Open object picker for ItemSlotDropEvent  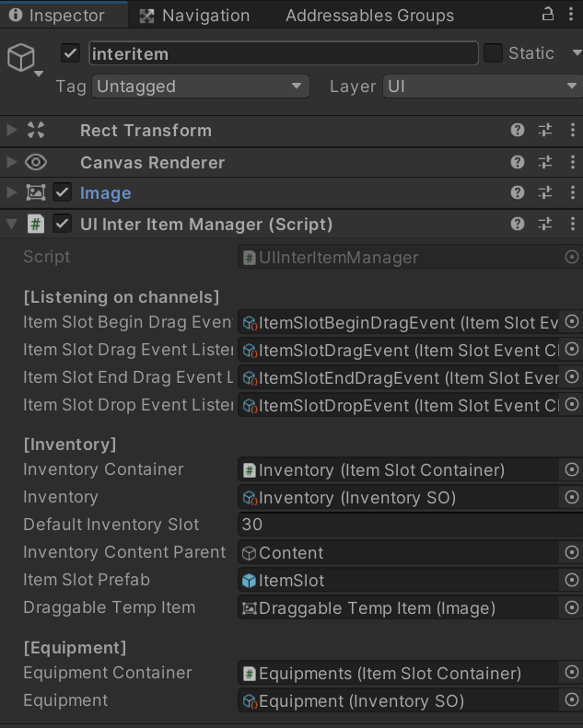pos(572,404)
